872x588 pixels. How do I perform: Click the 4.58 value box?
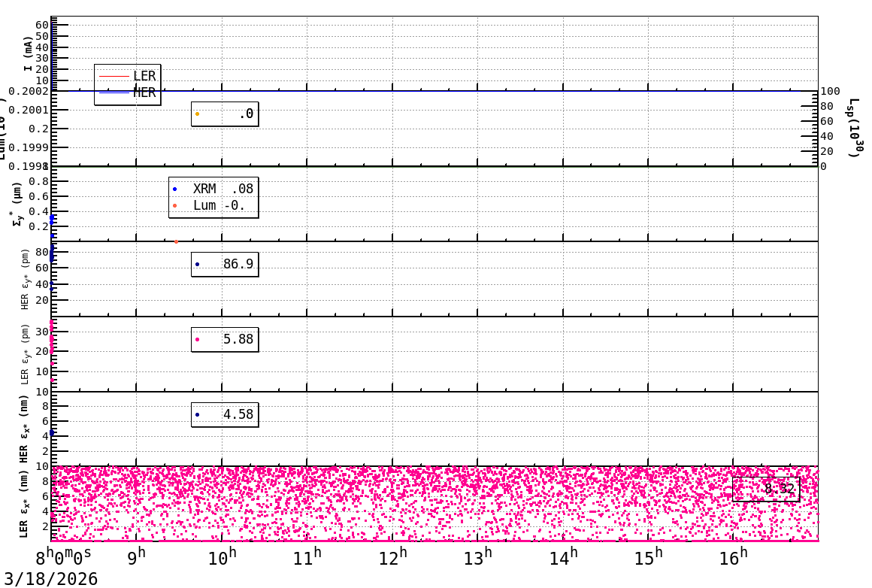pos(225,414)
